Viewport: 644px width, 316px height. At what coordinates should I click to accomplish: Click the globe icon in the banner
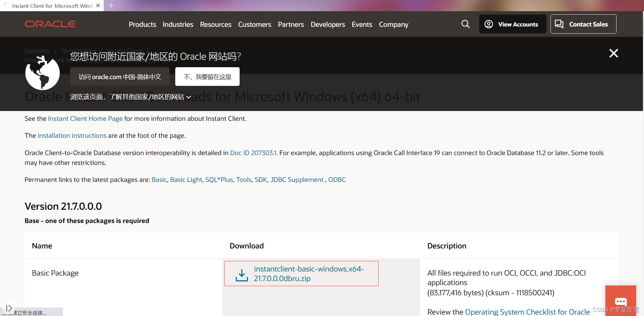pos(43,73)
